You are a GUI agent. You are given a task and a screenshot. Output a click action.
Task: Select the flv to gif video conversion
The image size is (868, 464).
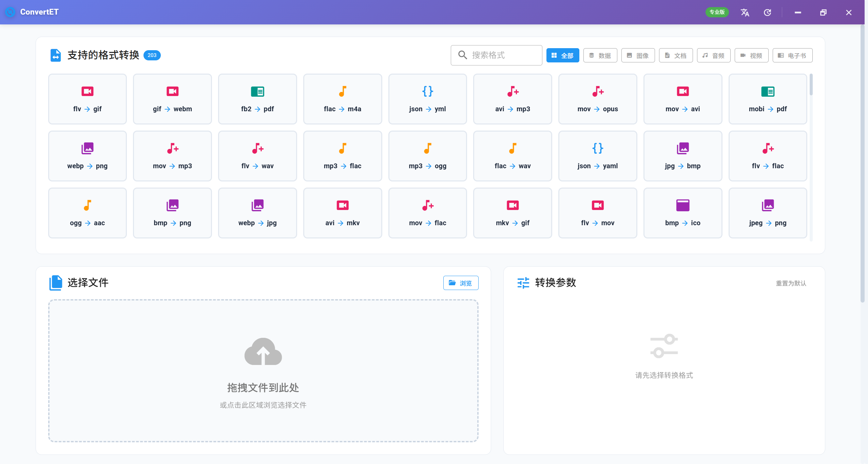pos(87,99)
